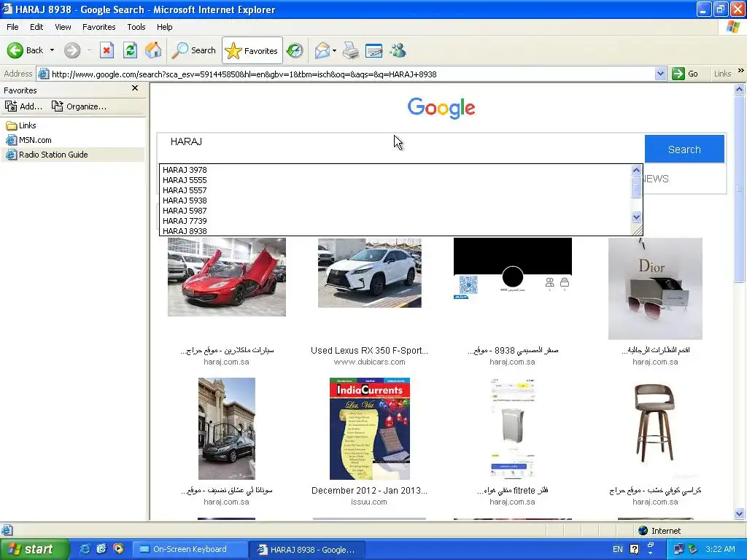
Task: Click the Forward arrow button
Action: click(72, 50)
